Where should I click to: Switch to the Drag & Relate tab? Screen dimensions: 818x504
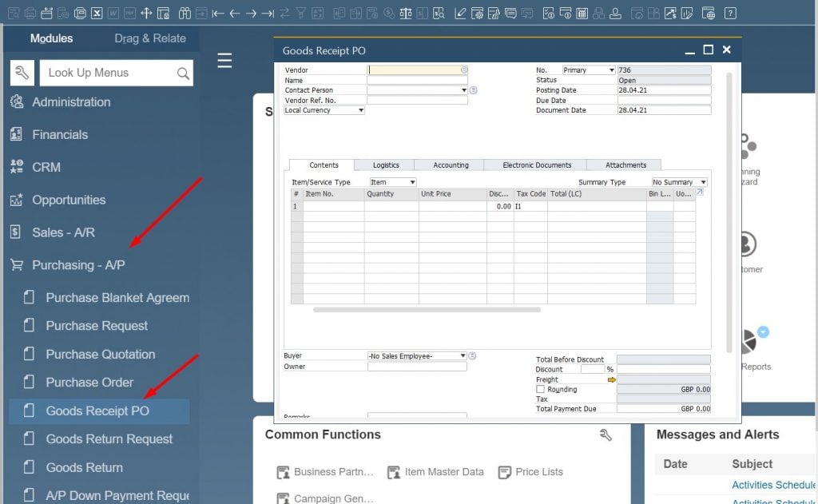[149, 38]
